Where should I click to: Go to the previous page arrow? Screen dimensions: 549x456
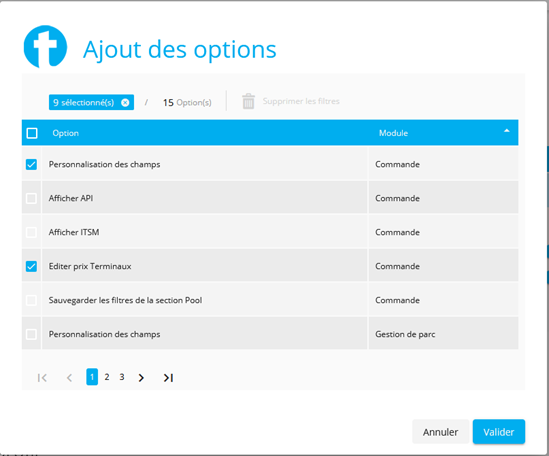69,378
